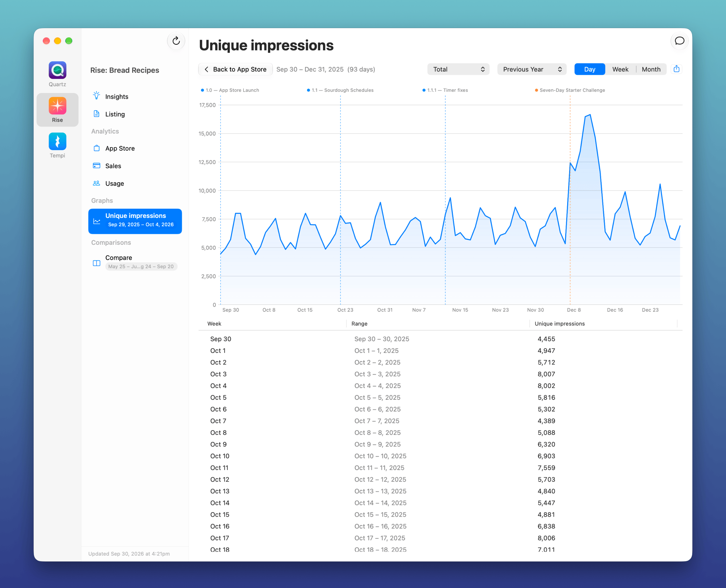This screenshot has height=588, width=726.
Task: Click the Usage people icon
Action: coord(97,183)
